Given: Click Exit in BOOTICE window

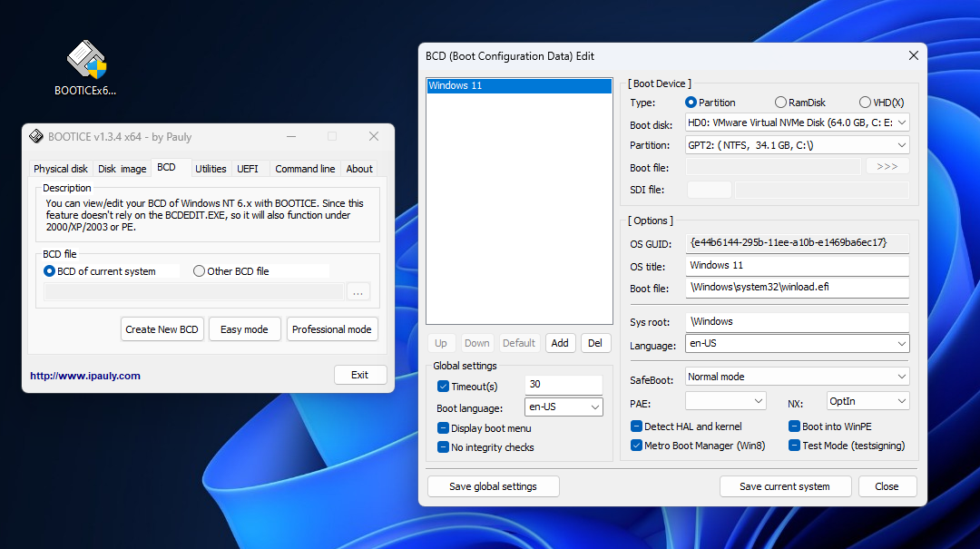Looking at the screenshot, I should click(x=360, y=375).
